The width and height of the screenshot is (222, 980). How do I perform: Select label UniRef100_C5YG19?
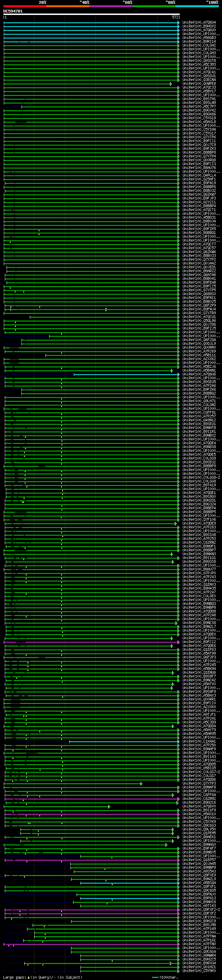coord(199,118)
